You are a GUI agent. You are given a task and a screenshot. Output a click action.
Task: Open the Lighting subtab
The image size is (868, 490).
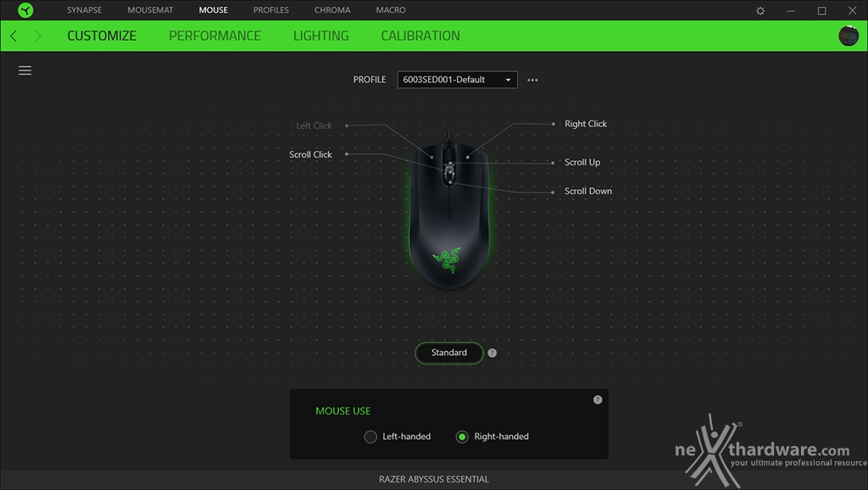(x=321, y=36)
